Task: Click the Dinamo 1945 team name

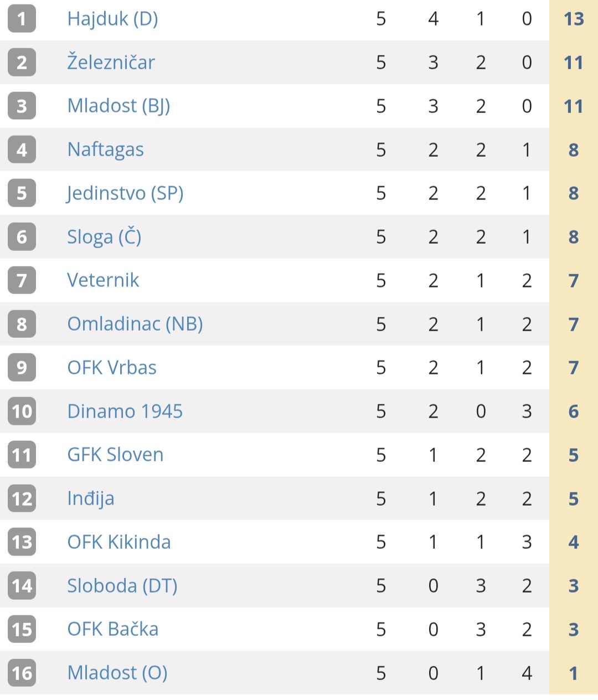Action: (x=125, y=411)
